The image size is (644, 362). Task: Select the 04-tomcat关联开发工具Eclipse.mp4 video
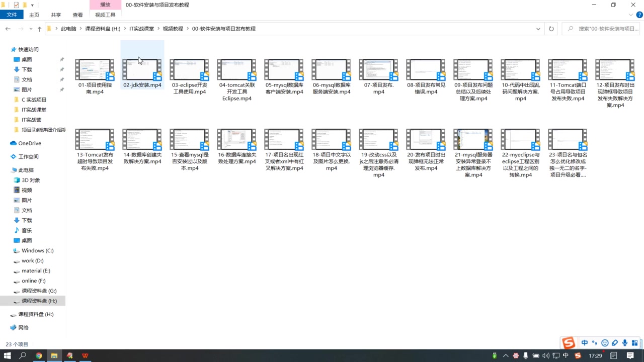[x=236, y=79]
